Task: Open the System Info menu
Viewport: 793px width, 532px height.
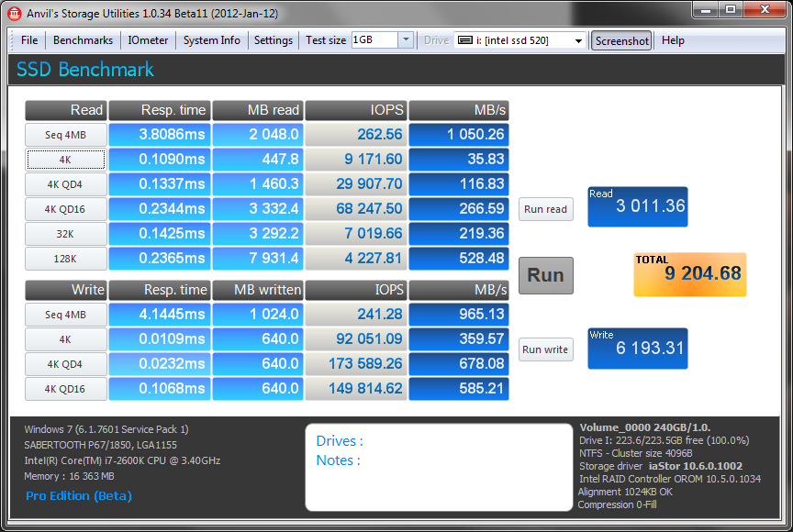Action: coord(211,40)
